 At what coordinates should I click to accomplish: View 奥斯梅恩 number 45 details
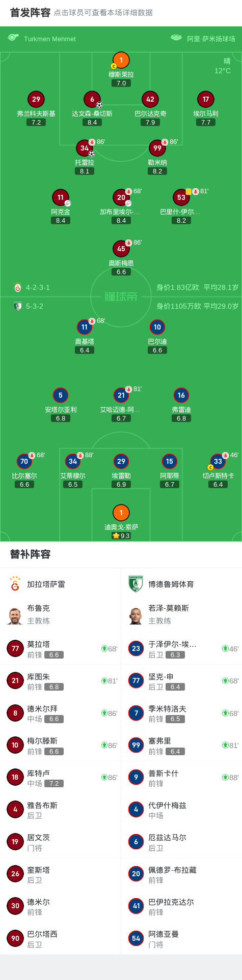121,249
